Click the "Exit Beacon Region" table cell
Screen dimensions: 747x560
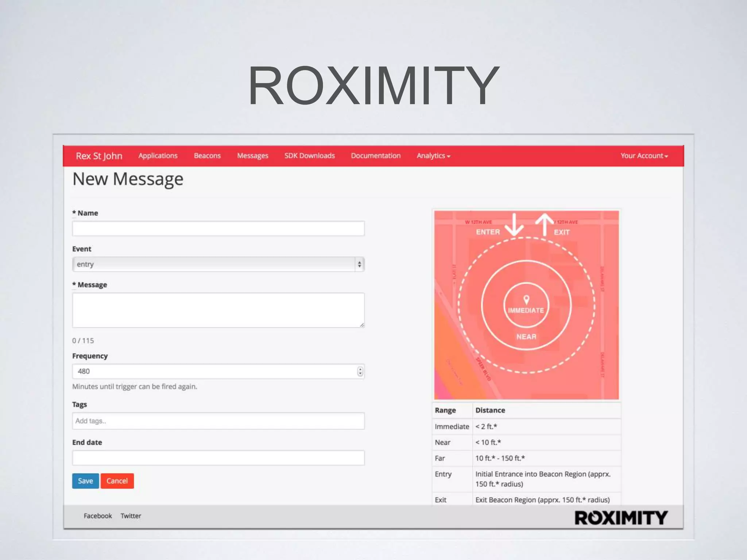tap(547, 499)
